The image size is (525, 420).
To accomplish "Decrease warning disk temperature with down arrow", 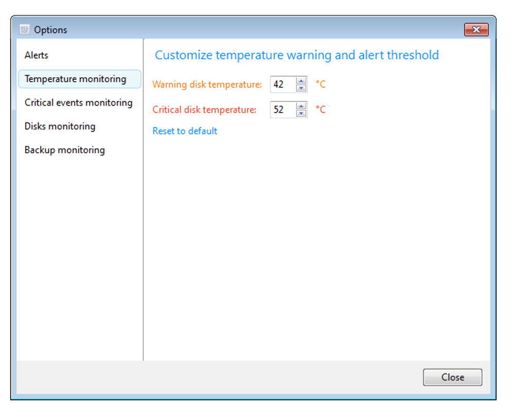I will tap(301, 88).
